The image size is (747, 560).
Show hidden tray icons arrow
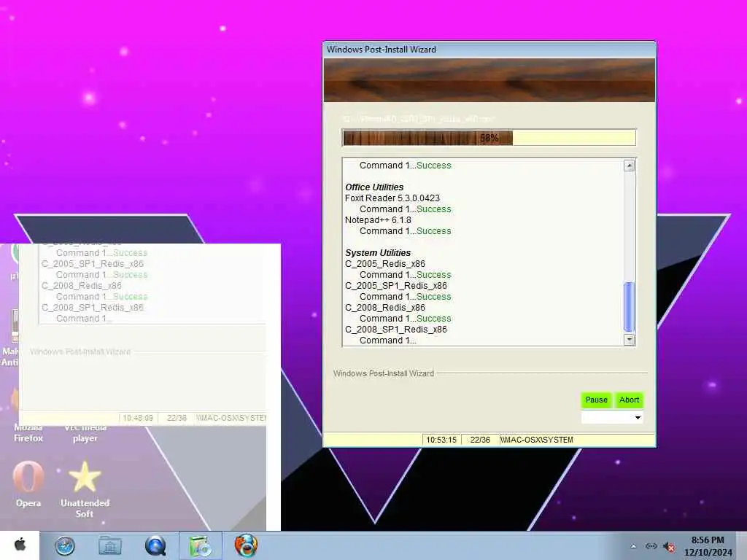coord(633,546)
